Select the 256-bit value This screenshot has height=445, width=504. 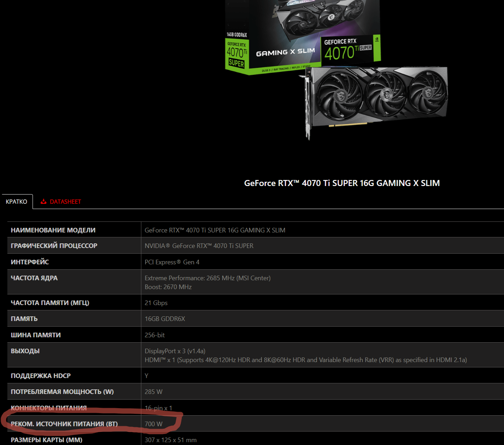tap(155, 335)
